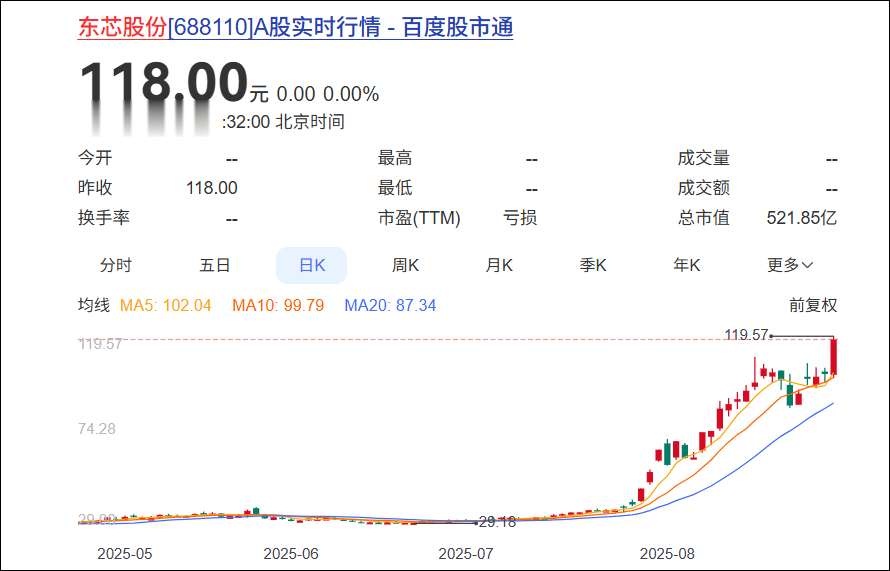Click the MA20: 87.34 indicator

click(391, 305)
